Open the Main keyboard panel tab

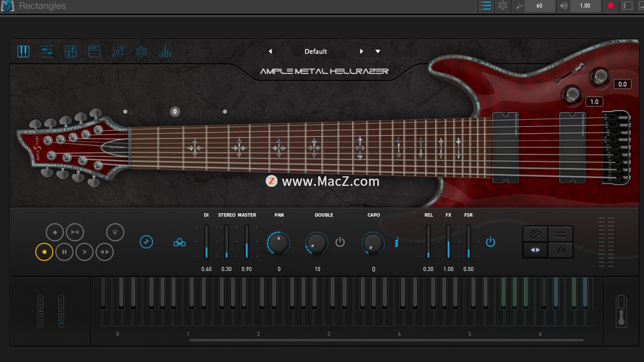[23, 52]
